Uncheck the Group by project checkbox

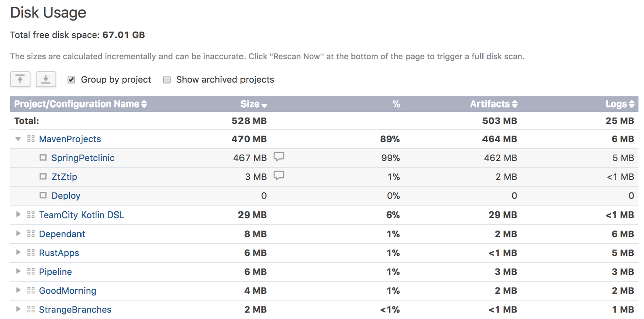(x=71, y=80)
